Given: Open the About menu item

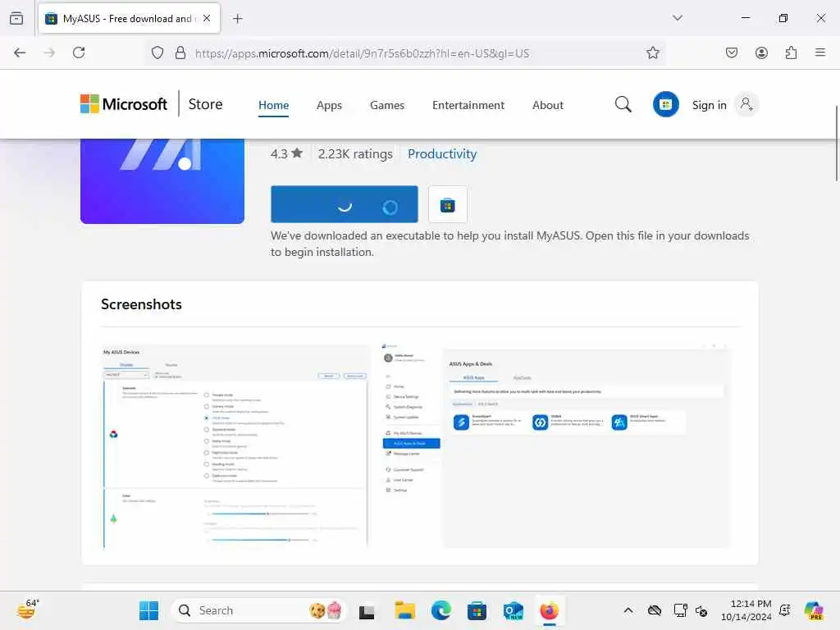Looking at the screenshot, I should point(547,105).
